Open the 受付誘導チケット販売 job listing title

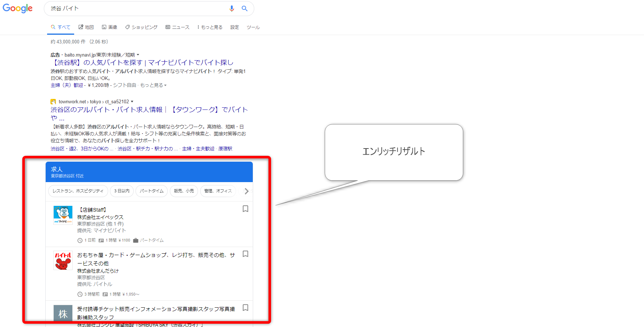point(156,313)
